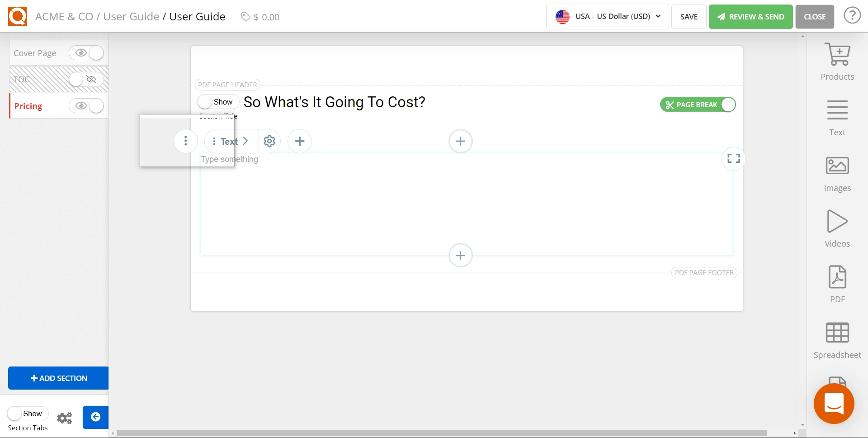
Task: Open the Videos panel
Action: [837, 229]
